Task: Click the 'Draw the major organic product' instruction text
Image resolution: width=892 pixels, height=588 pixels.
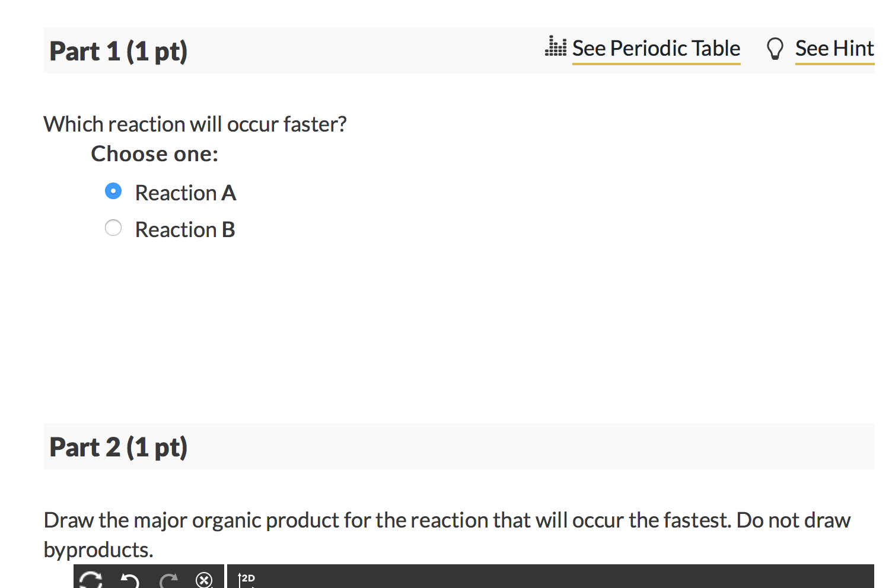Action: coord(446,520)
